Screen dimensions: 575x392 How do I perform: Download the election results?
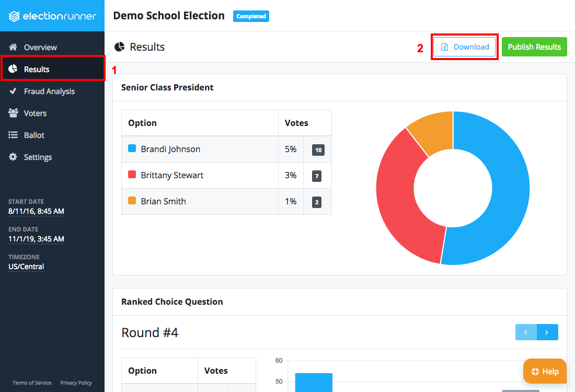pos(464,47)
